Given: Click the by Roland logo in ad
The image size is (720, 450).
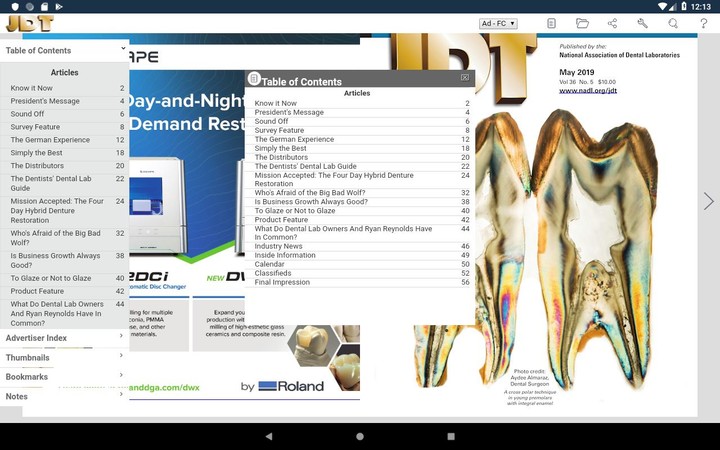Looking at the screenshot, I should click(282, 386).
